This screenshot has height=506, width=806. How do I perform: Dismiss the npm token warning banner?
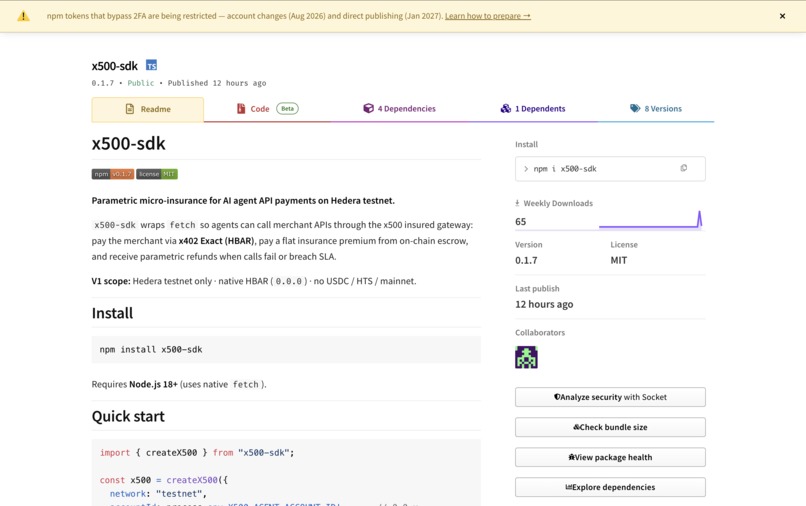coord(782,16)
